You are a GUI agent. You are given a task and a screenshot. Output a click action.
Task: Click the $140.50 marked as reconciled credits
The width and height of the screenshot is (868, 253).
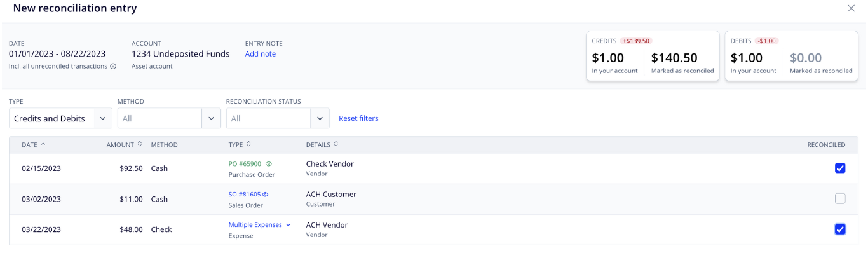(x=674, y=58)
